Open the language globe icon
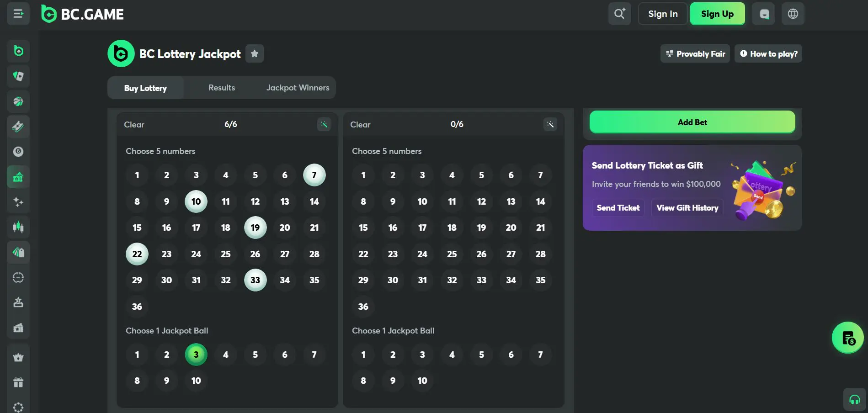The height and width of the screenshot is (413, 868). [x=793, y=14]
